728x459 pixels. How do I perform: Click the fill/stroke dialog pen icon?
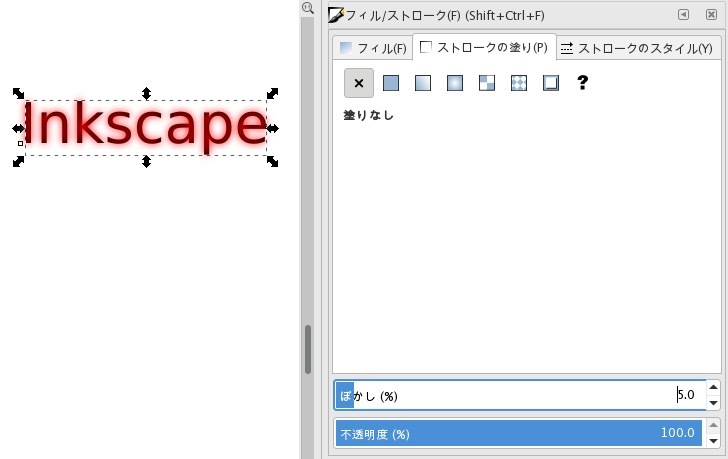click(x=336, y=15)
